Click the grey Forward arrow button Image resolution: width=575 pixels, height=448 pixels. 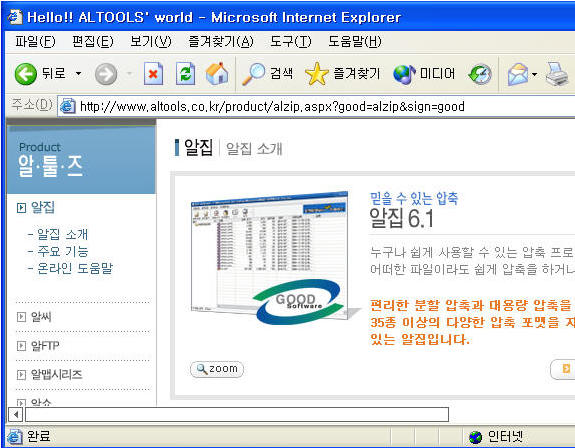coord(106,74)
